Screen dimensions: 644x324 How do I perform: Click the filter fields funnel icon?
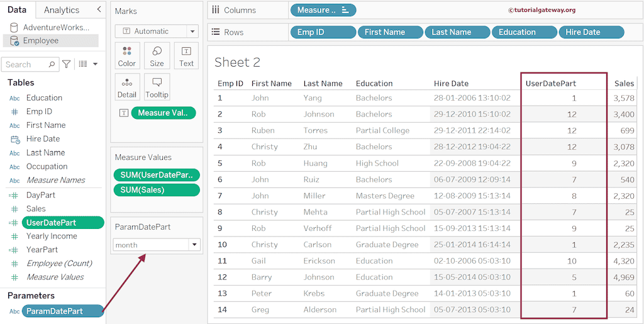pyautogui.click(x=66, y=64)
